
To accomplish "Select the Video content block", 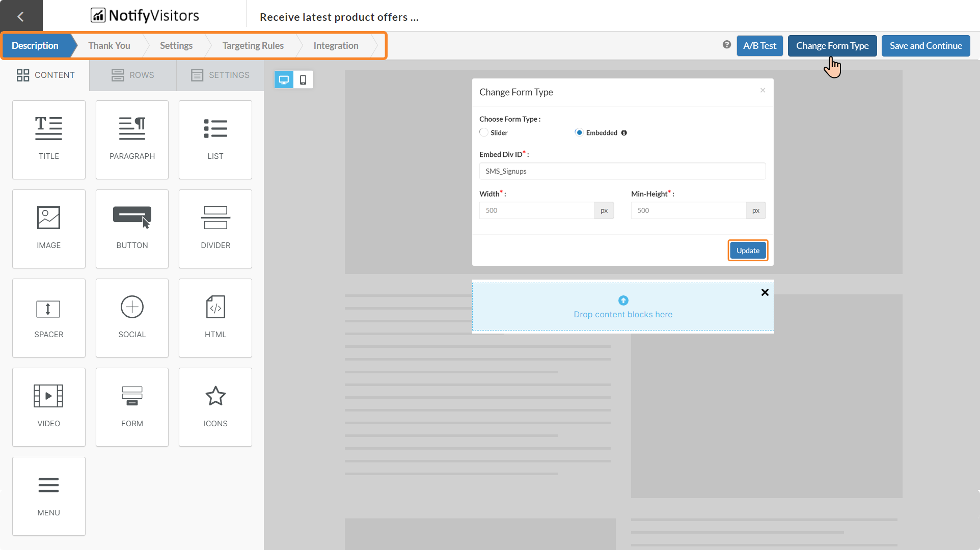I will coord(49,407).
